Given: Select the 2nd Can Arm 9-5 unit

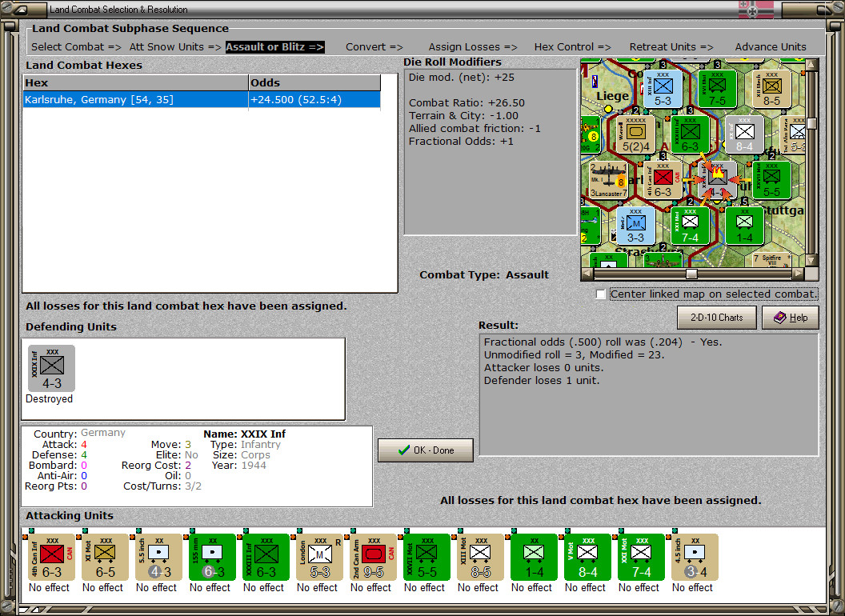Looking at the screenshot, I should tap(373, 558).
